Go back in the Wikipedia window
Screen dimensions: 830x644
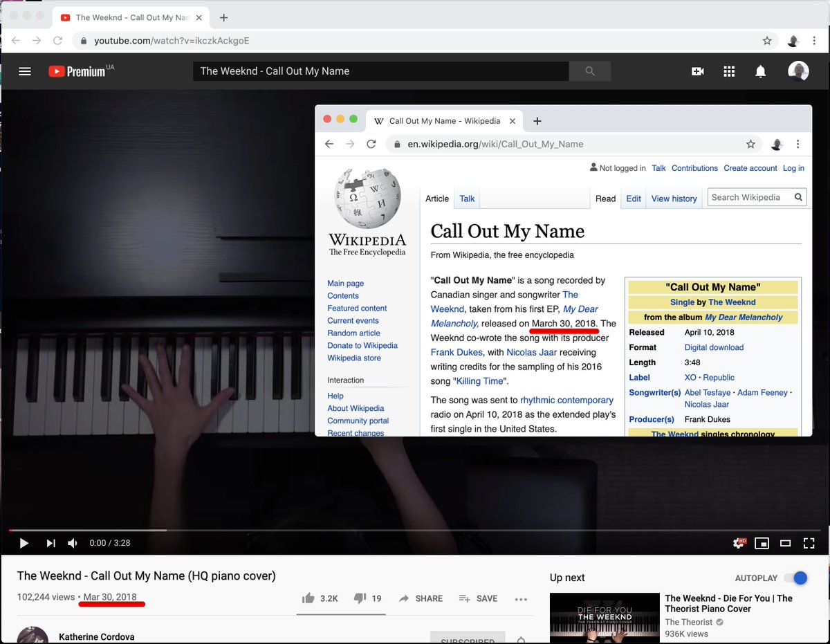(x=329, y=144)
